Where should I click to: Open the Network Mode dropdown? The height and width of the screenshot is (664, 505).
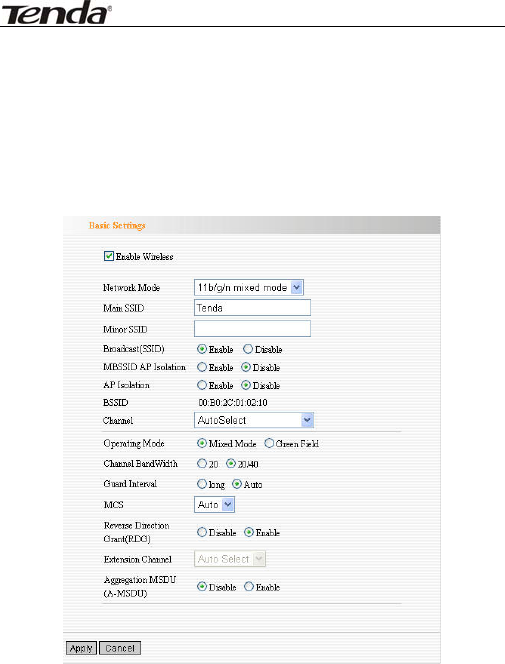[249, 288]
